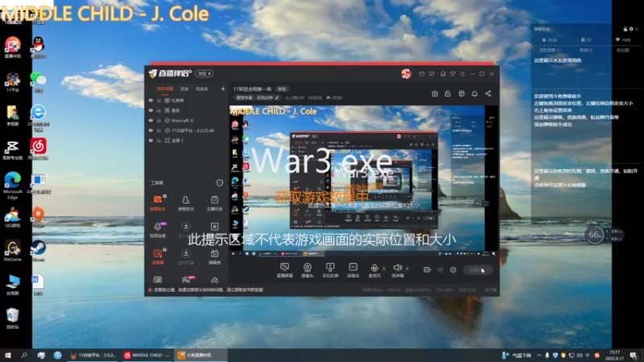The image size is (644, 362).
Task: Open the Windows Start menu
Action: coord(7,356)
